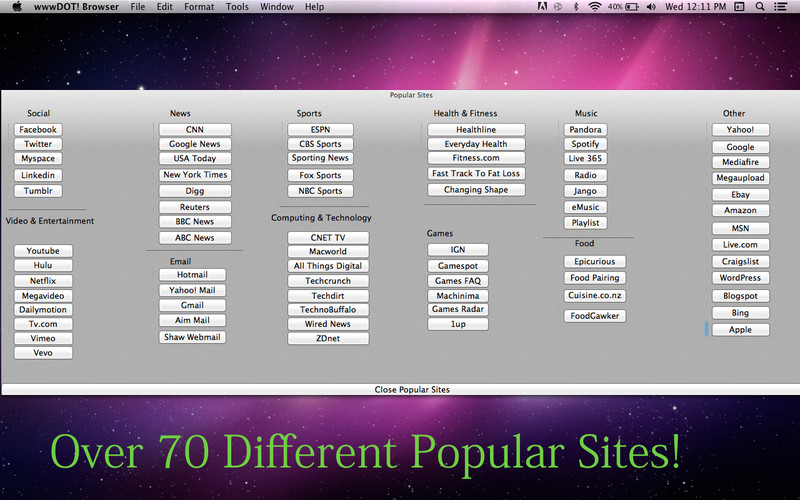Open Epicurious under Food
The image size is (800, 500).
(595, 262)
